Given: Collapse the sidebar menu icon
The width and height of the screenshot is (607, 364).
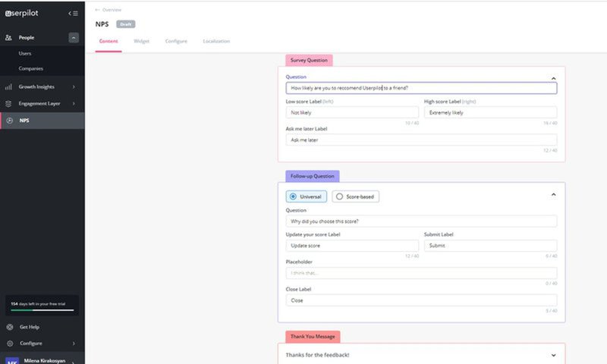Looking at the screenshot, I should [73, 13].
